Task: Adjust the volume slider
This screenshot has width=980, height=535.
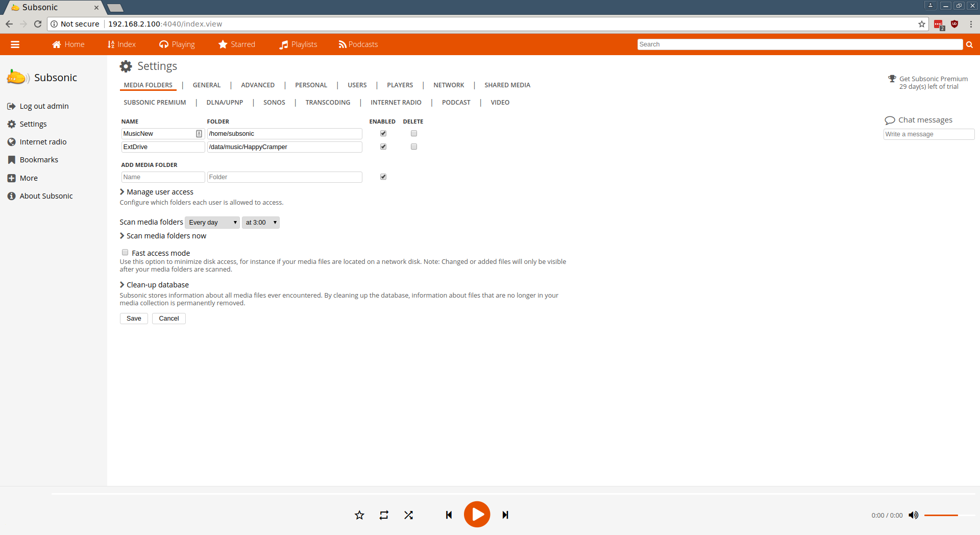Action: pos(948,516)
